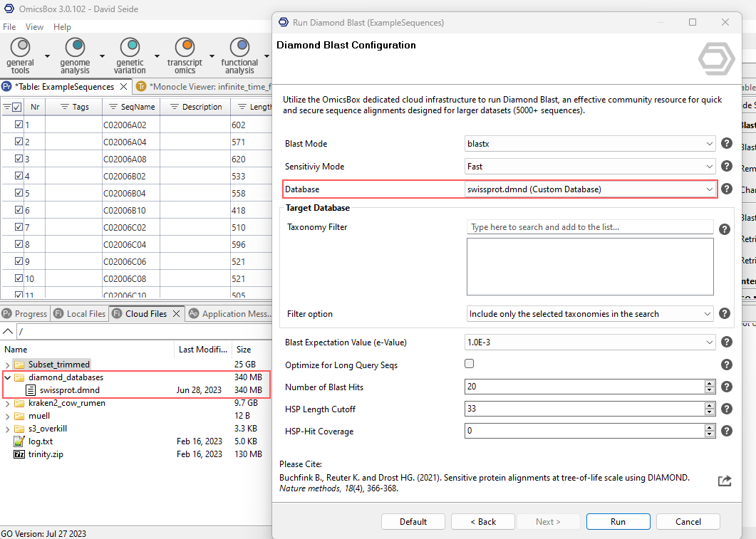The image size is (756, 539).
Task: Enable Optimize for Long Query Seqs
Action: pos(470,364)
